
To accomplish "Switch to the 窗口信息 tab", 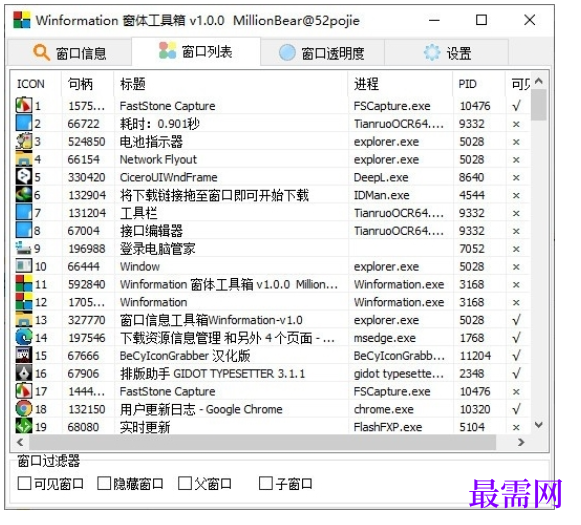I will [x=70, y=53].
